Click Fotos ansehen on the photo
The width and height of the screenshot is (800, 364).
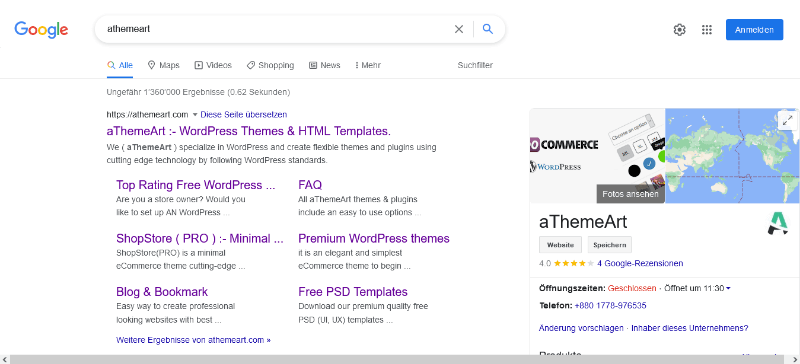click(x=630, y=194)
